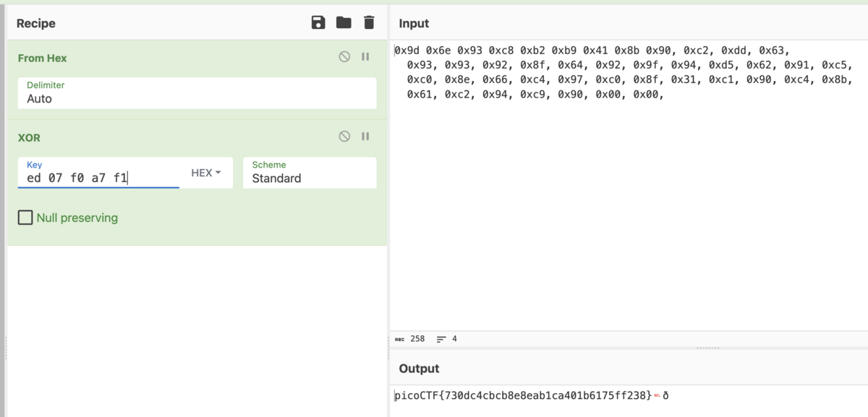Enable the Null preserving option
This screenshot has height=417, width=868.
point(25,216)
